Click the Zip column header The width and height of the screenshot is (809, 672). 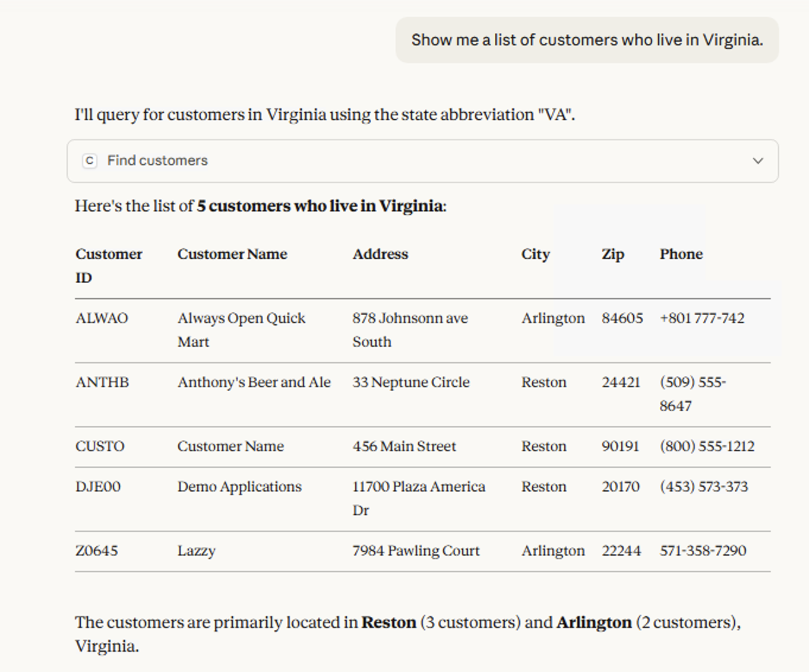[x=612, y=254]
